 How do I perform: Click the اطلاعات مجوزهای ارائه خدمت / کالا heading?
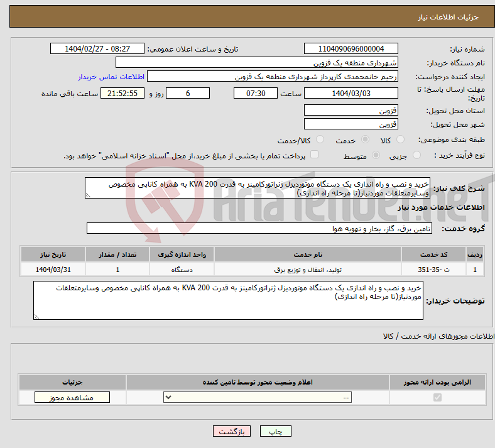438,336
